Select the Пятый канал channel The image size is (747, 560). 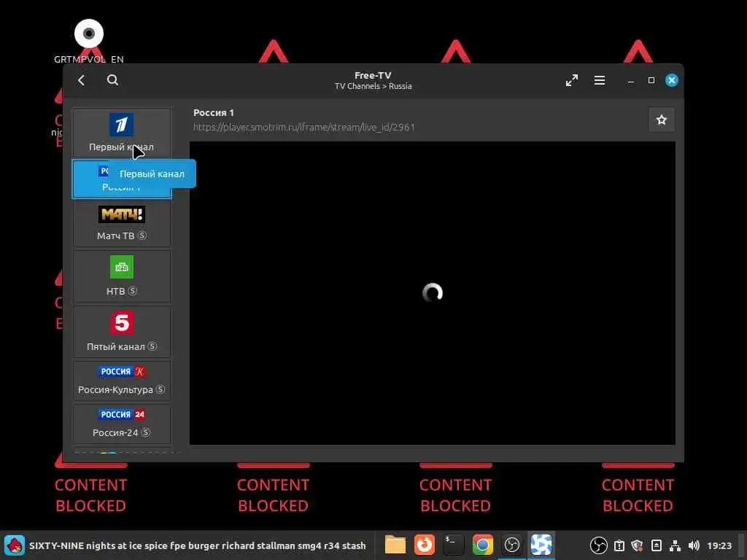pos(122,332)
